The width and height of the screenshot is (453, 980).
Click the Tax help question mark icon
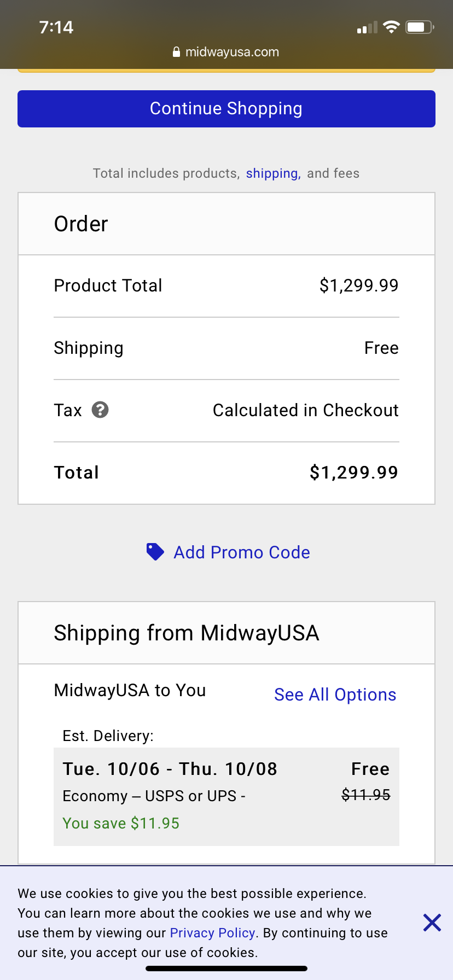(x=100, y=410)
